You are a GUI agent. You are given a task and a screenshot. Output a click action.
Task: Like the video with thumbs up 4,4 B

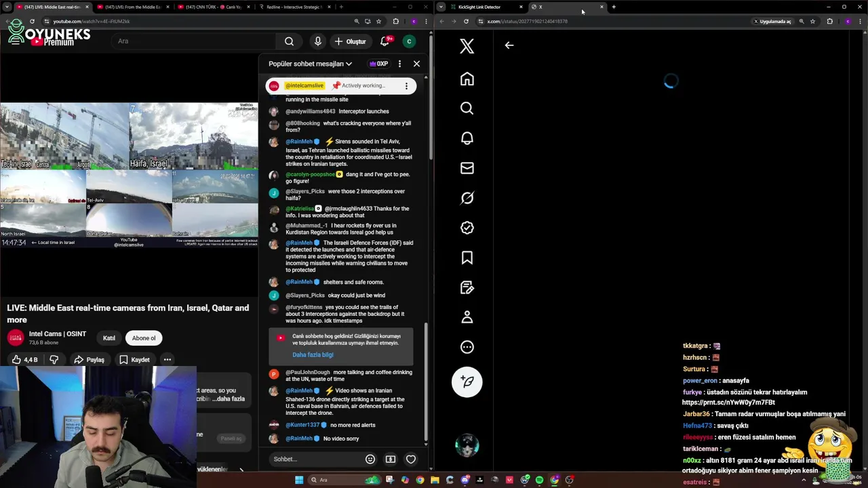[x=24, y=360]
